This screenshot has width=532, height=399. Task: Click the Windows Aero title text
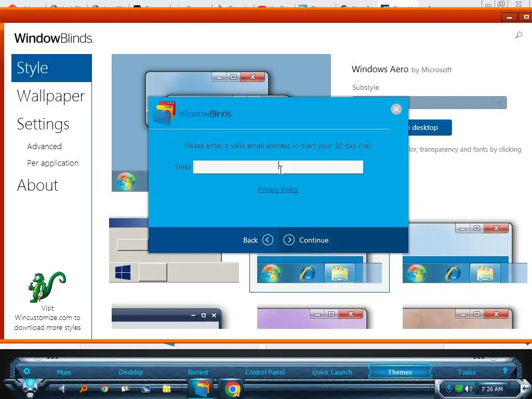[380, 69]
